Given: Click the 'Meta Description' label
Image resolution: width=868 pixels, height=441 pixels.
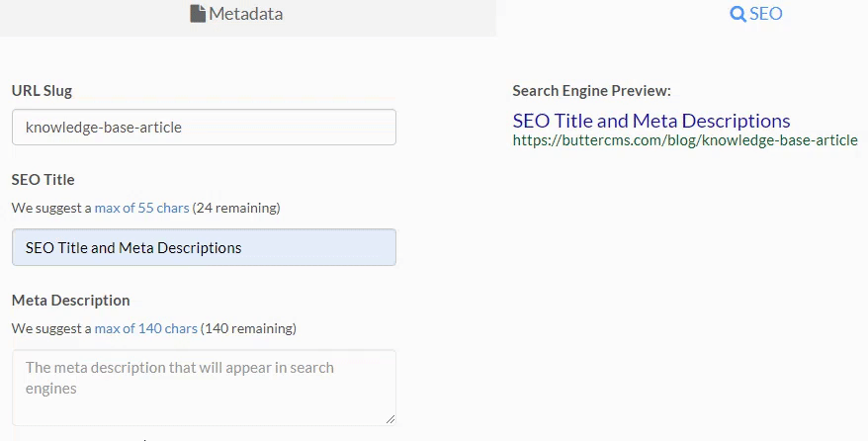Looking at the screenshot, I should click(71, 301).
